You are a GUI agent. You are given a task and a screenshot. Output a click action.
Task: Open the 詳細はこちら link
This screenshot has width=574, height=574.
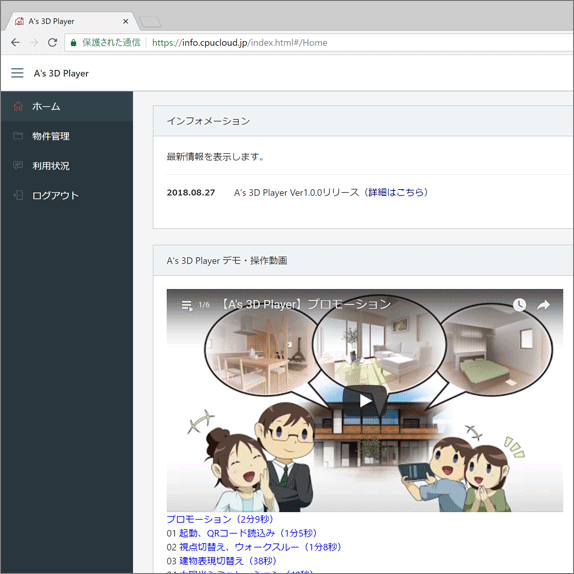(x=396, y=192)
